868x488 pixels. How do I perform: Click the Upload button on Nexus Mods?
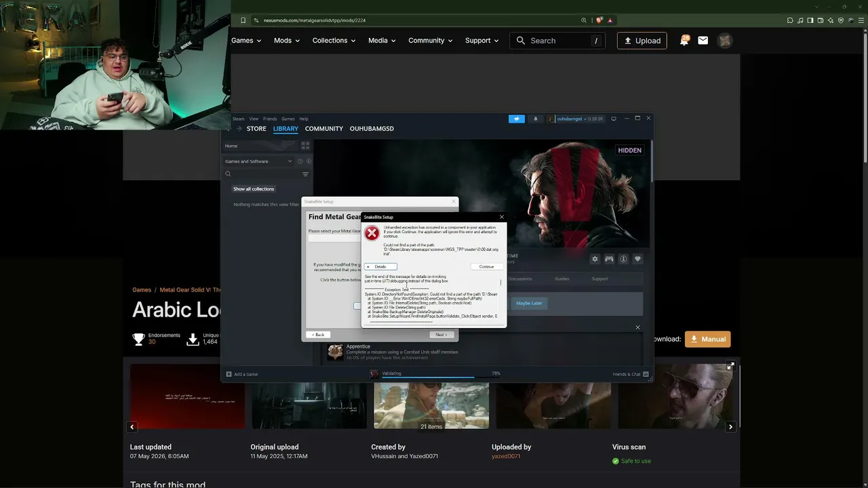click(642, 41)
